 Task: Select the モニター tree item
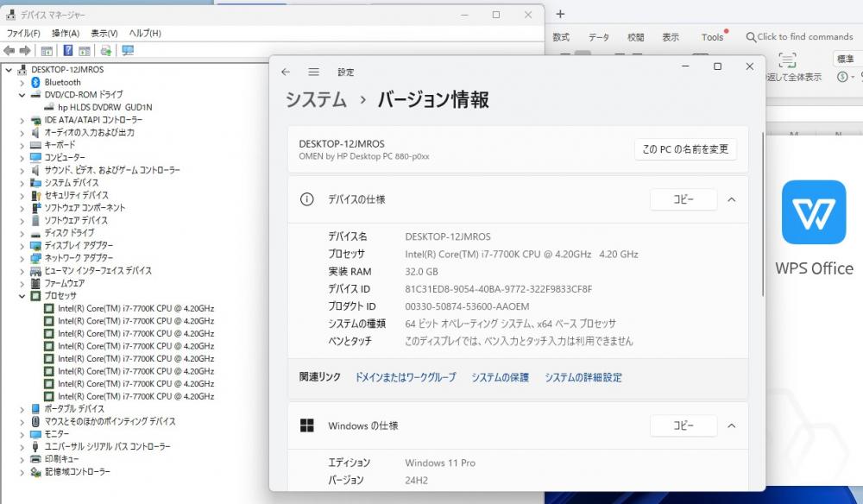point(57,434)
